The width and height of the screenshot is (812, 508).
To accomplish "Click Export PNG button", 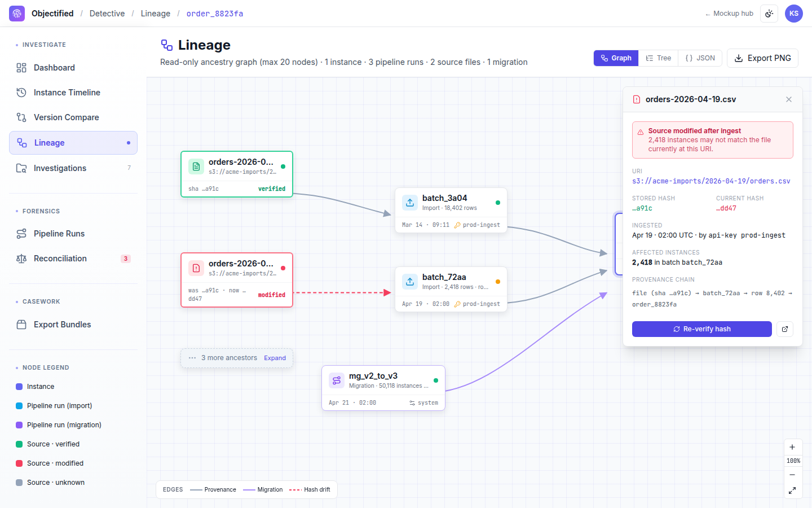I will point(762,58).
